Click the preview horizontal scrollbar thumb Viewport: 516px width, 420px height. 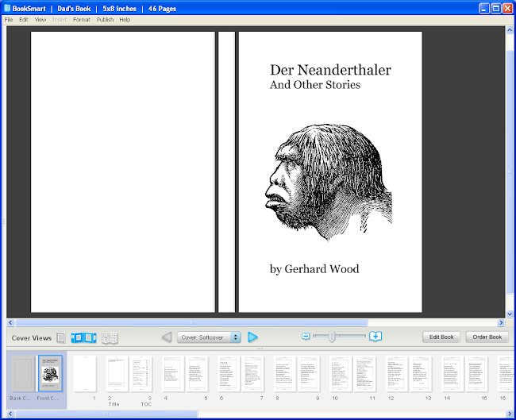tap(191, 322)
